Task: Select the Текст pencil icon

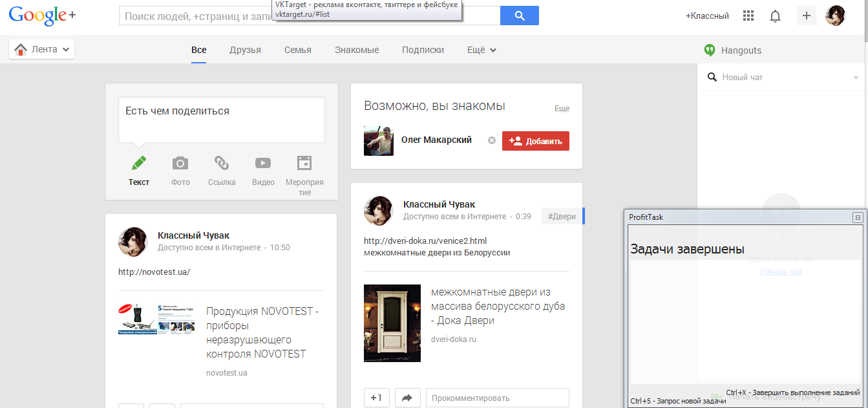Action: coord(139,163)
